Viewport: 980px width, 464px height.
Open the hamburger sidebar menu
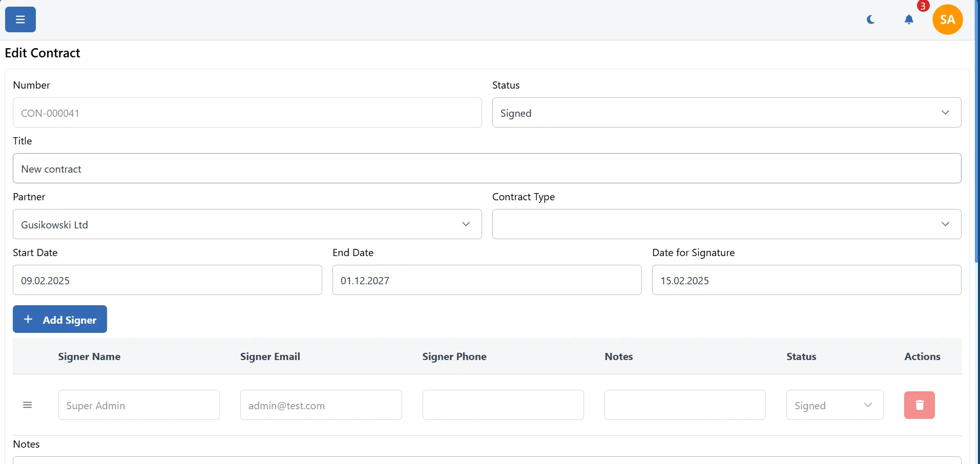20,19
